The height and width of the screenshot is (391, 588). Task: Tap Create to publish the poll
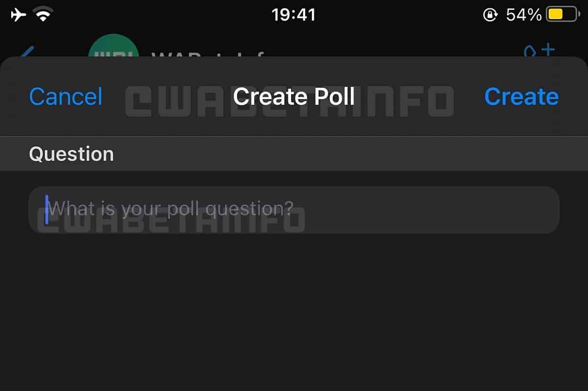(521, 97)
